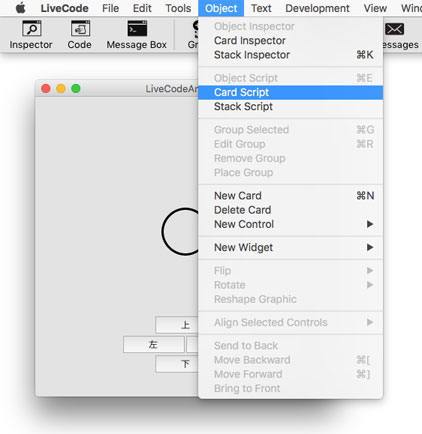Click the 下 button on the card
The width and height of the screenshot is (422, 434).
177,364
